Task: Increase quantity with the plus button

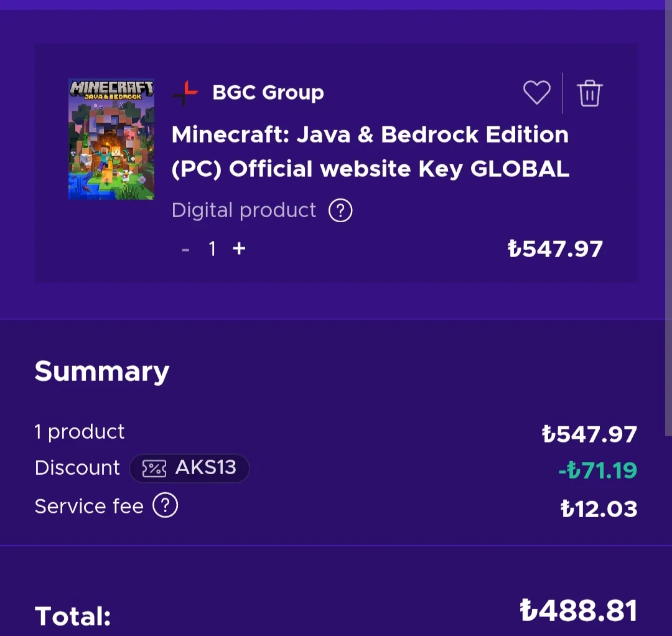Action: (239, 249)
